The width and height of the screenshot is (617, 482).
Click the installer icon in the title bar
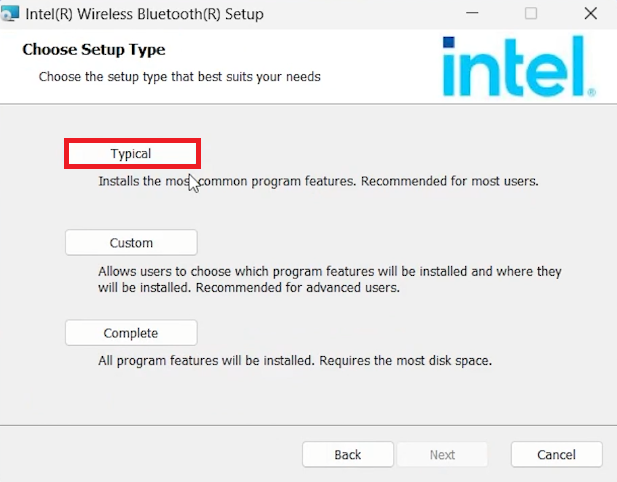coord(10,14)
